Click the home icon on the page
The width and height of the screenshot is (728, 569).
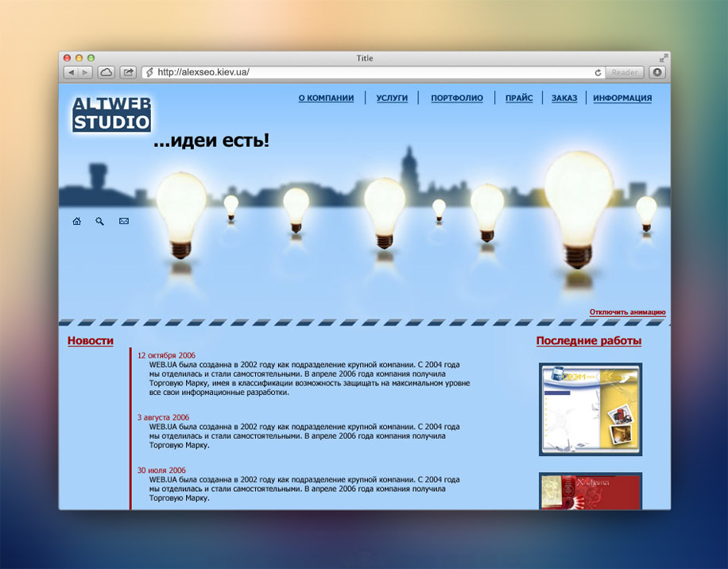click(x=76, y=221)
